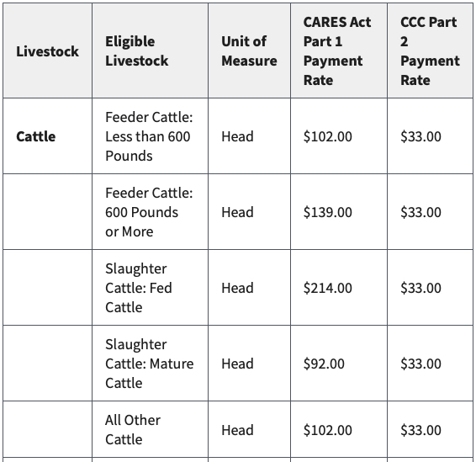This screenshot has height=462, width=476.
Task: Select the bold Cattle row label
Action: coord(36,136)
